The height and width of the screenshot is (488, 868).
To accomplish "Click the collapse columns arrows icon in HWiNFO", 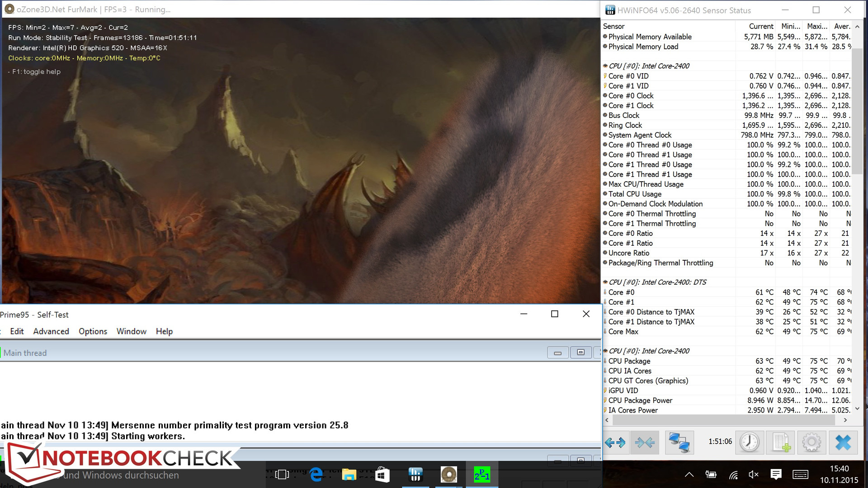I will [x=645, y=442].
